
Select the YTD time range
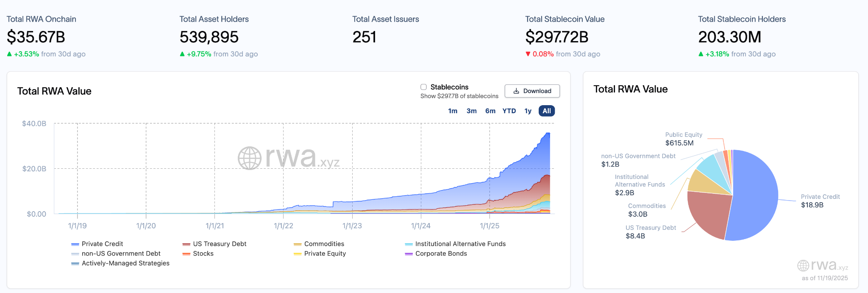(509, 111)
